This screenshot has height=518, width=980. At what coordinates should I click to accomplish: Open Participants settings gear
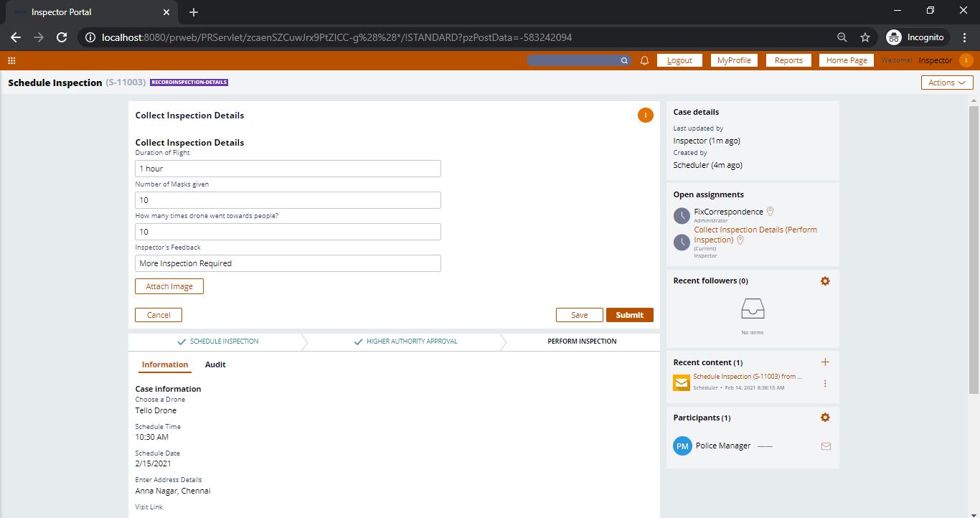coord(825,418)
